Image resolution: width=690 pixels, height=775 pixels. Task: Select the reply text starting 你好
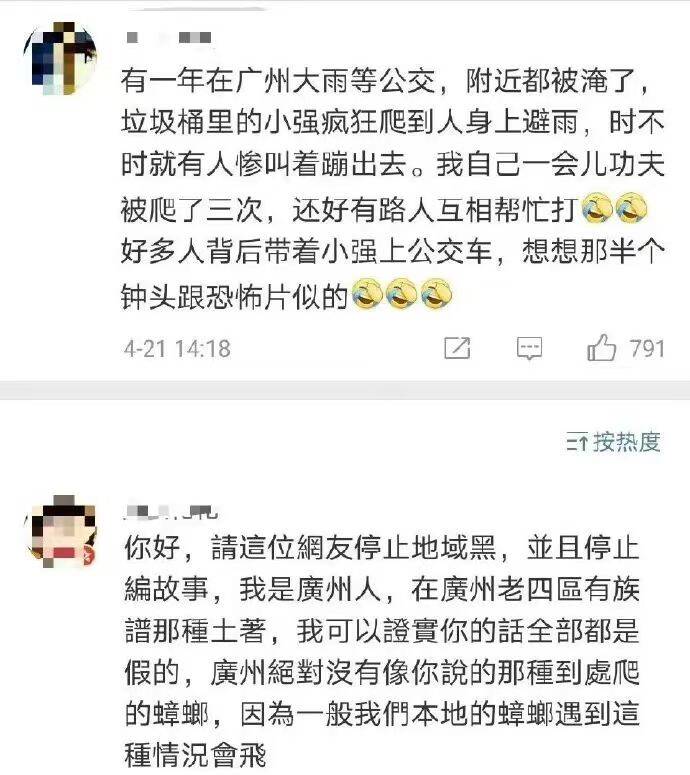point(382,651)
